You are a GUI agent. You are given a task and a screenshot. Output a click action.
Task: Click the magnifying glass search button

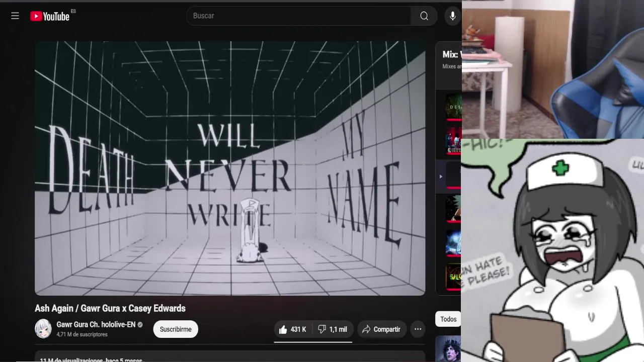424,16
